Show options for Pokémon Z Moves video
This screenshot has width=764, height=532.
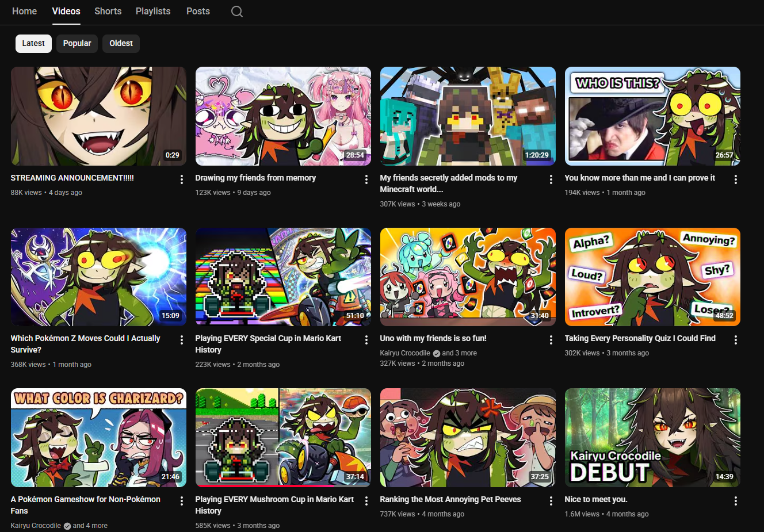click(x=182, y=340)
